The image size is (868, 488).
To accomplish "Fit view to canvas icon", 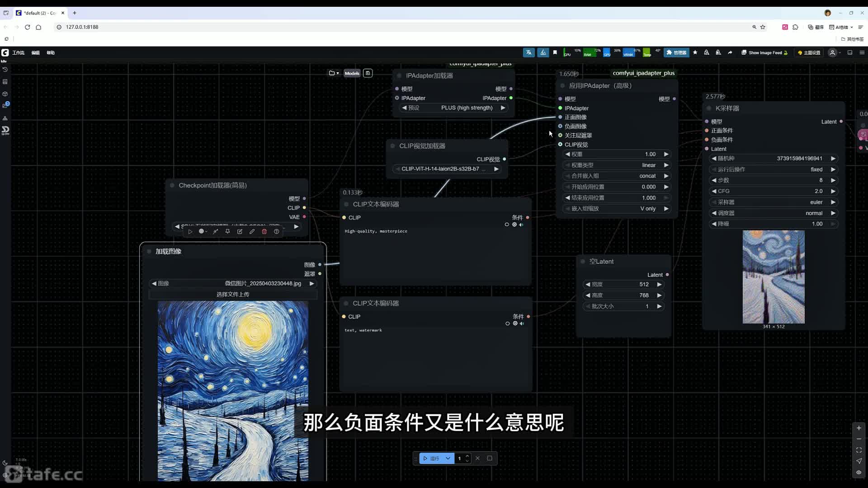I will [x=859, y=450].
